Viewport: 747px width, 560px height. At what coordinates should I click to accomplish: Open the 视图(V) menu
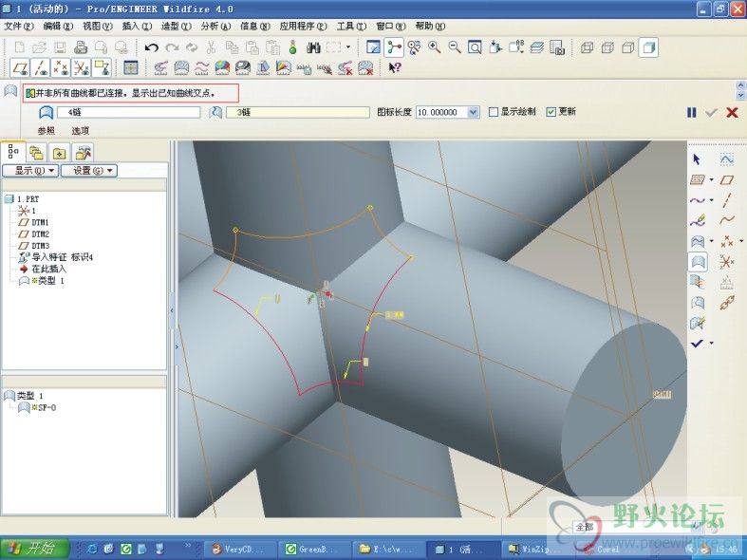coord(98,27)
